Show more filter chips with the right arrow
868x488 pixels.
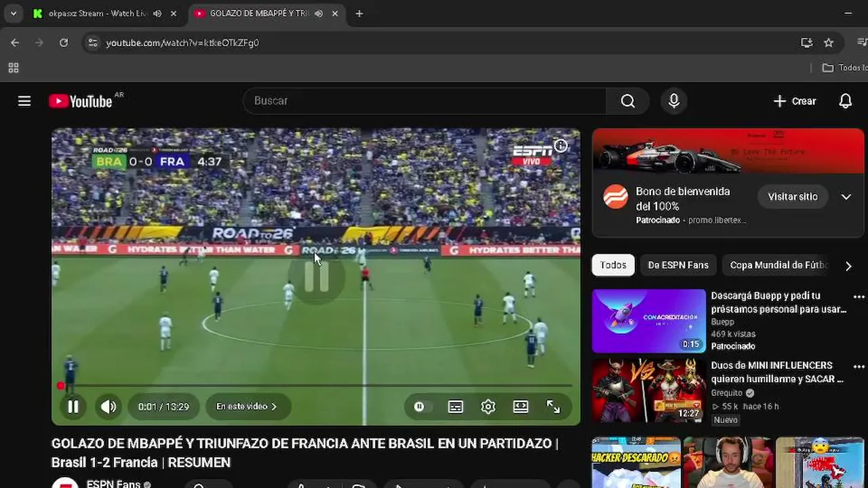coord(848,266)
